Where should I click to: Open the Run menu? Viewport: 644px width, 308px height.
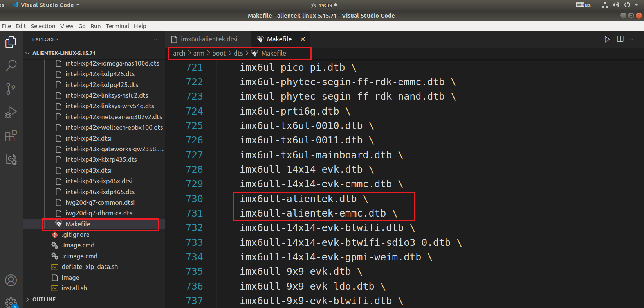coord(96,26)
